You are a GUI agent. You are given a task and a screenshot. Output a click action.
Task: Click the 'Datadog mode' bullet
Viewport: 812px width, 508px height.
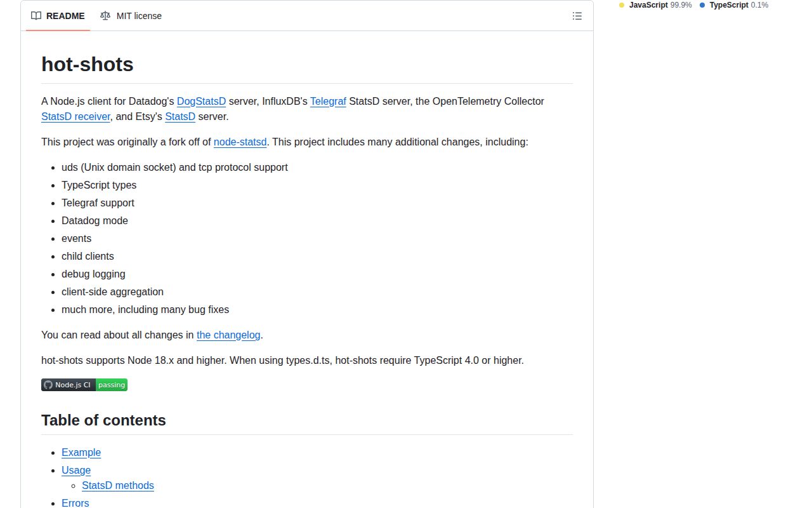[95, 220]
